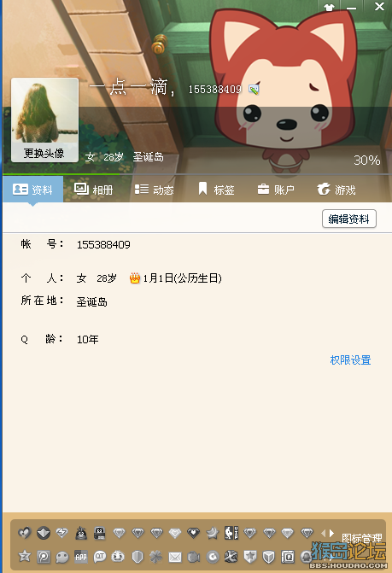Click the Qzone star icon
Screen dimensions: 392x573
25,556
